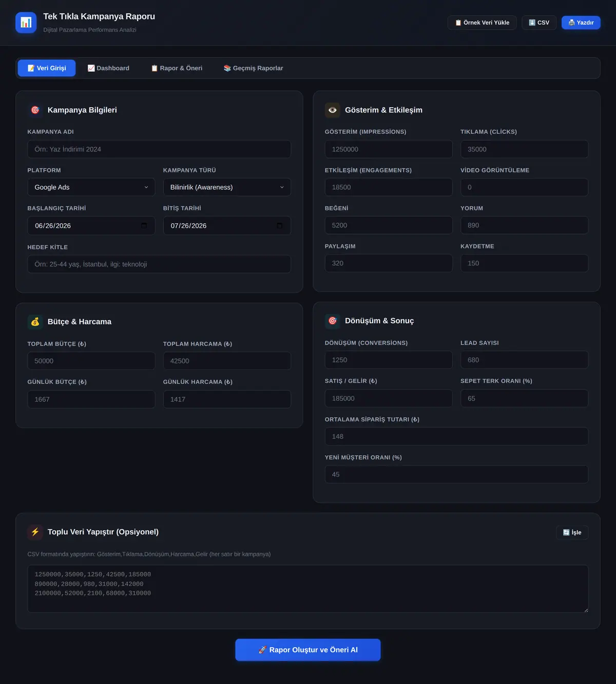Open the calendar picker for Başlangıç Tarihi
Screen dimensions: 616x684
coord(144,226)
